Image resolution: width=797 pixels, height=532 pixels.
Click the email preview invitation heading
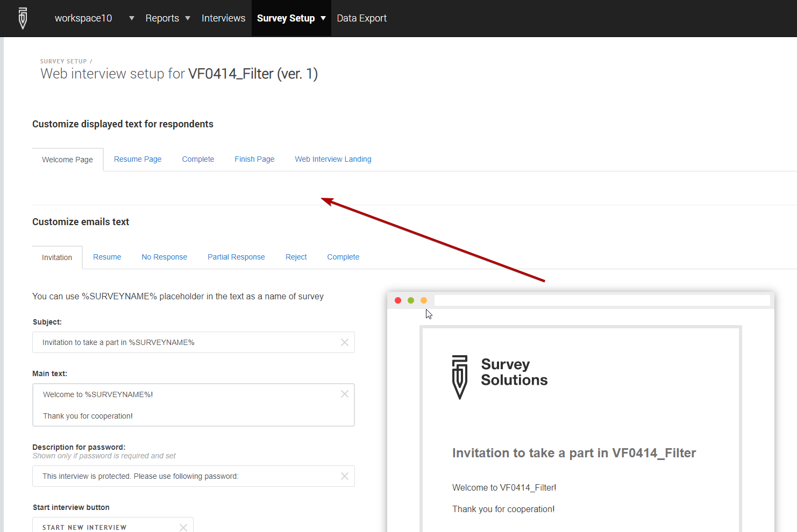pos(574,453)
